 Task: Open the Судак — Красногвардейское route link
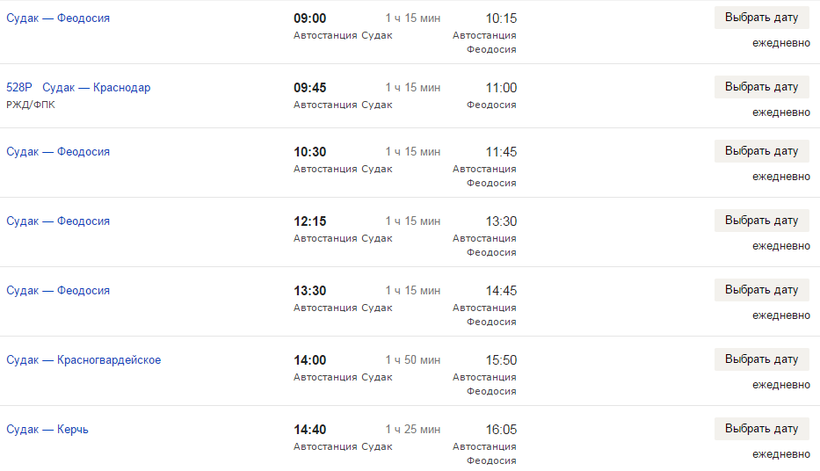[x=83, y=360]
